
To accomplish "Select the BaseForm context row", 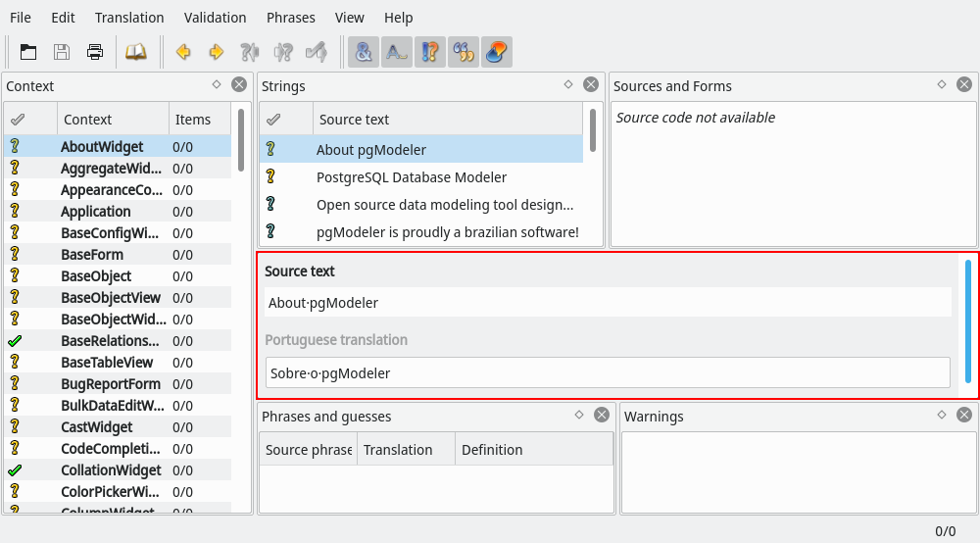I will [118, 254].
